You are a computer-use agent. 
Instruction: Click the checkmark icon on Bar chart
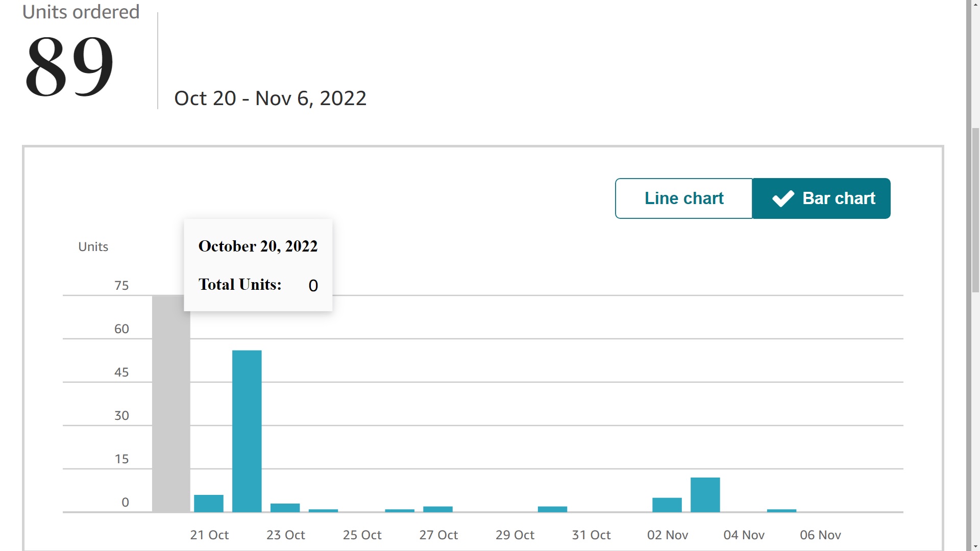pos(783,198)
